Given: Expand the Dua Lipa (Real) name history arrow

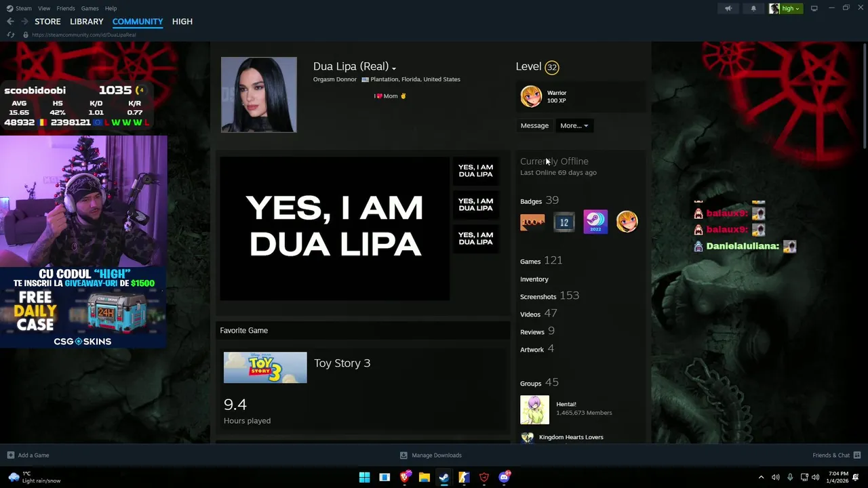Looking at the screenshot, I should coord(394,68).
